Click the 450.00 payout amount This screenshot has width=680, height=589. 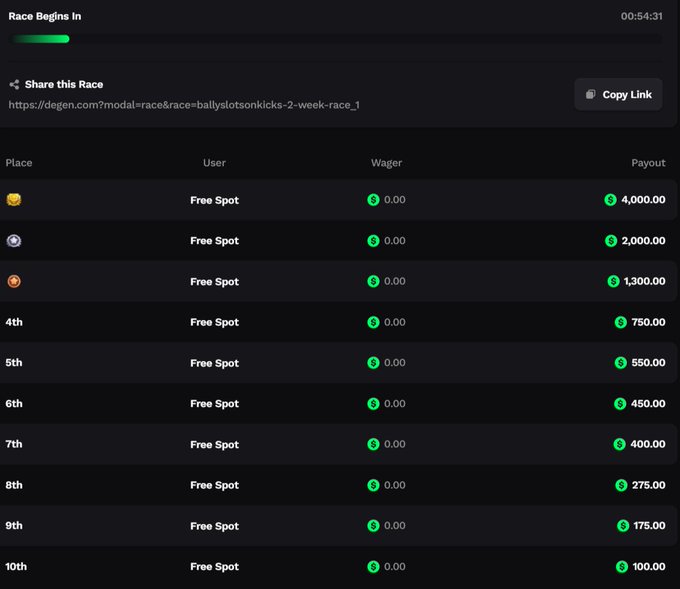(x=648, y=403)
